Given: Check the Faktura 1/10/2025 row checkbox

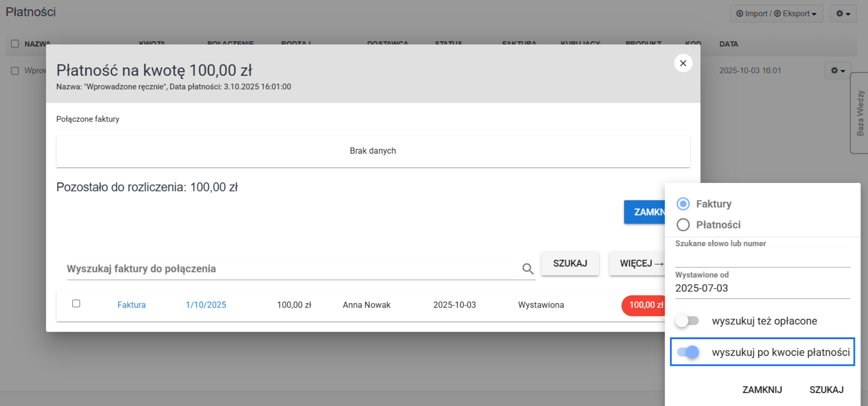Looking at the screenshot, I should (76, 303).
